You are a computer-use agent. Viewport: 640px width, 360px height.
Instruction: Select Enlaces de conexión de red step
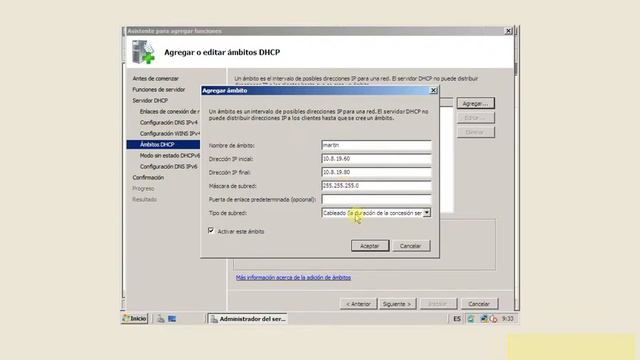pyautogui.click(x=169, y=111)
